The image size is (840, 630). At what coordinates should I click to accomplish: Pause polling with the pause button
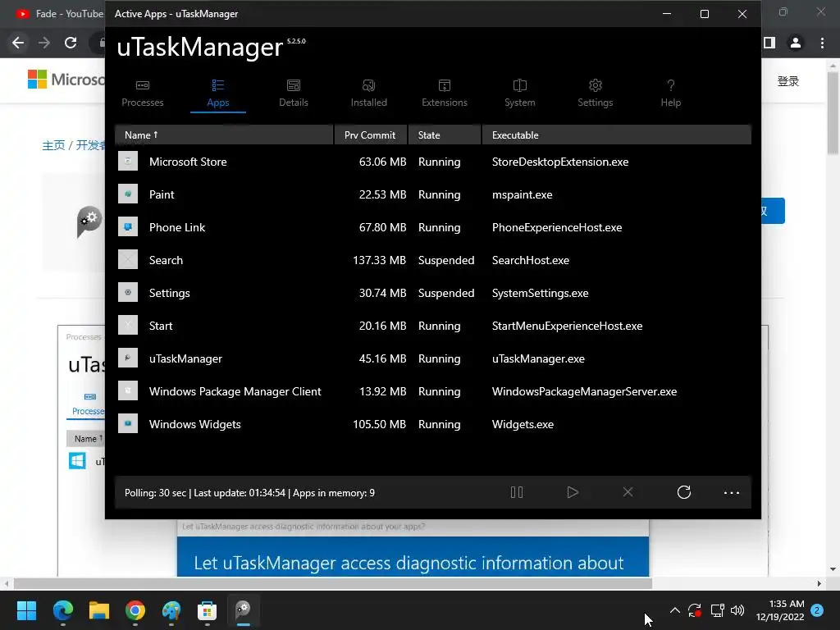(x=517, y=492)
